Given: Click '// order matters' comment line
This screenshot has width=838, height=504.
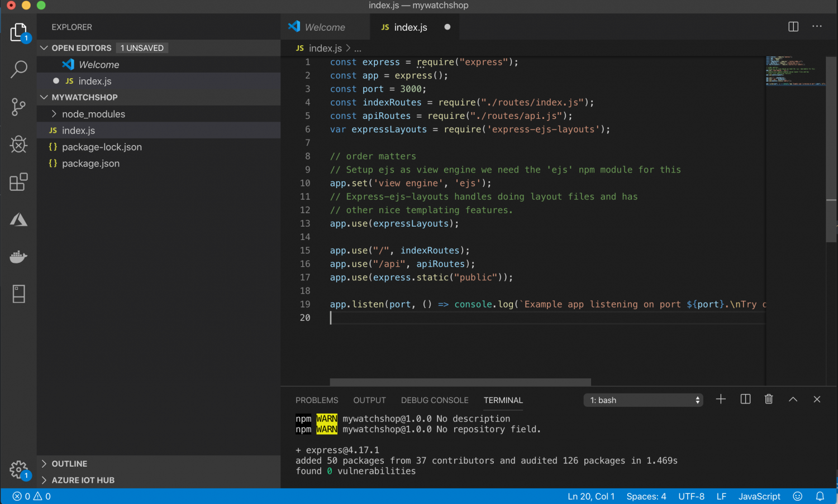Looking at the screenshot, I should 373,156.
